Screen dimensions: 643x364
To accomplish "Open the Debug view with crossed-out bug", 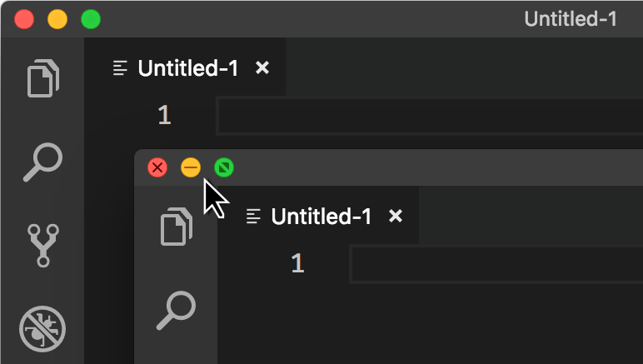I will point(42,329).
